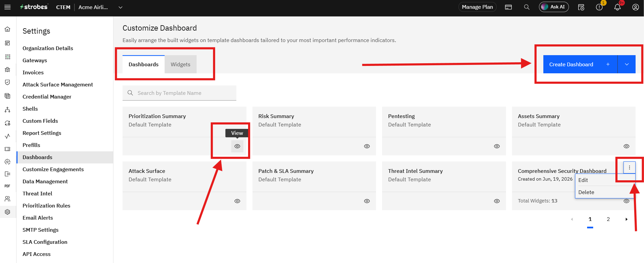The width and height of the screenshot is (644, 263).
Task: Switch to the Widgets tab
Action: (180, 64)
